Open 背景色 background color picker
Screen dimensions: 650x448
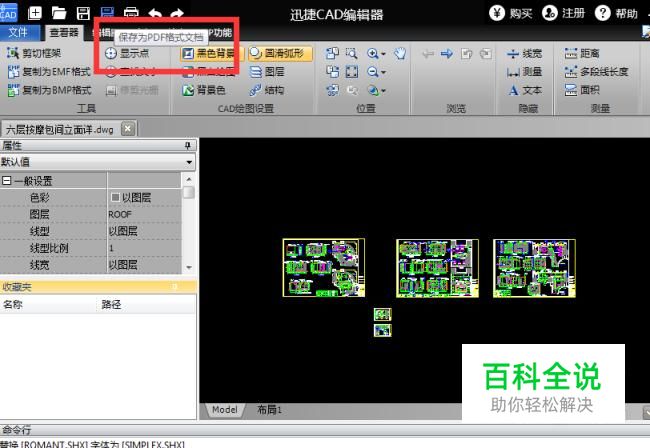pos(204,90)
